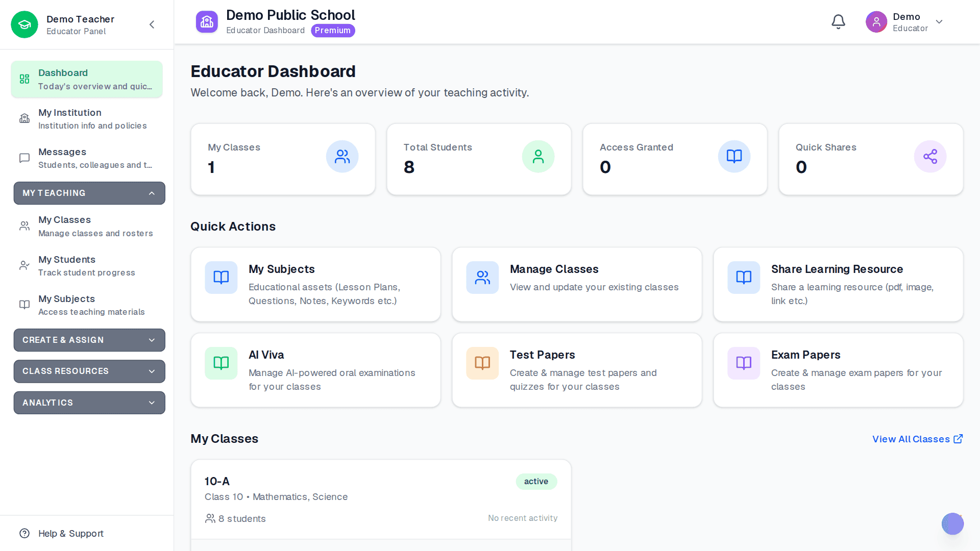
Task: Open the My Subjects quick action card
Action: [x=315, y=284]
